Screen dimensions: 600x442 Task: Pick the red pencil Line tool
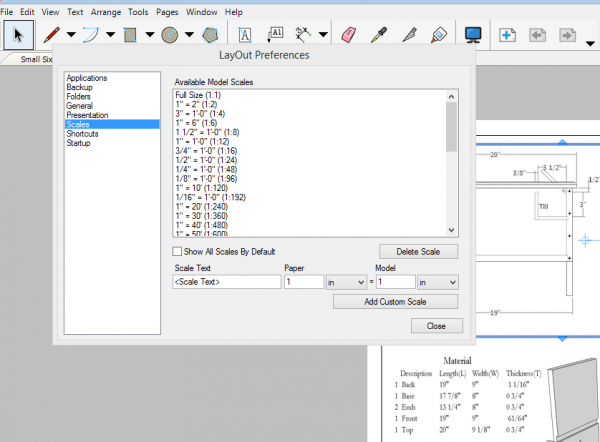coord(52,35)
